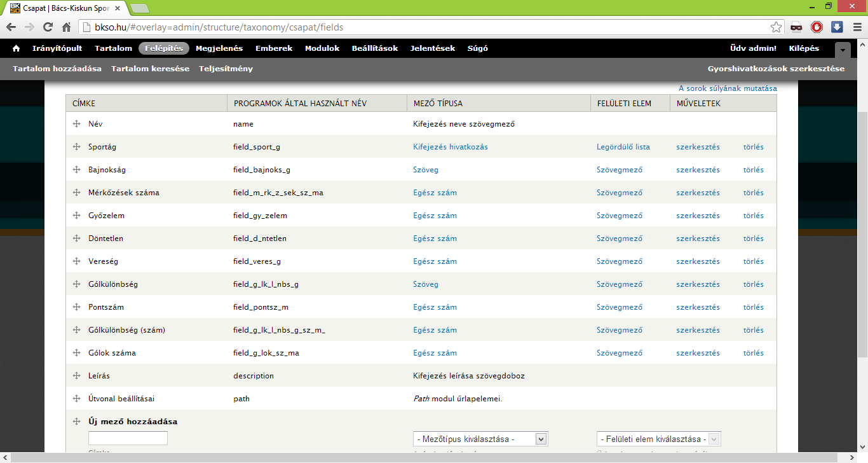Open the Felépítés menu
The image size is (868, 463).
point(164,48)
